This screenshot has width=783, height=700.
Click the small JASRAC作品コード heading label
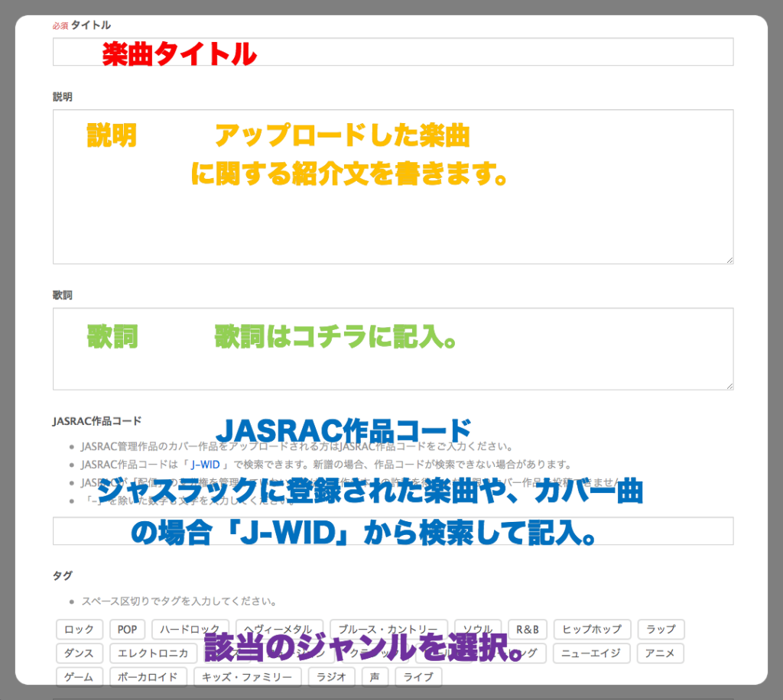point(97,422)
